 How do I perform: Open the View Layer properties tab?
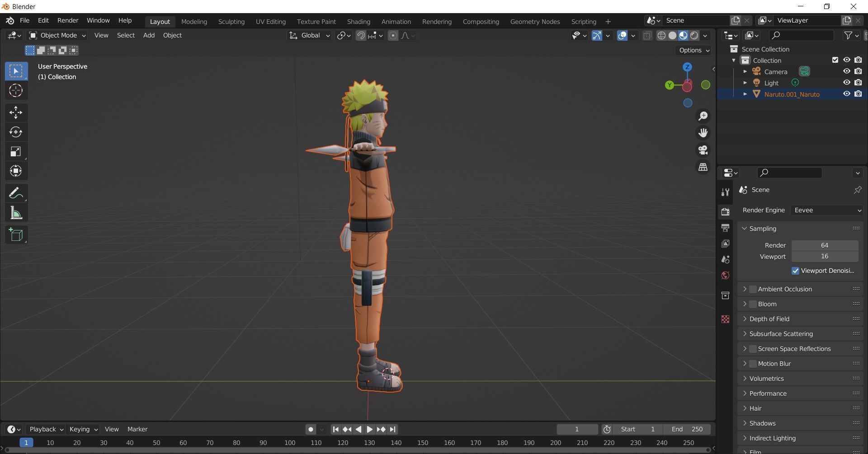[725, 243]
